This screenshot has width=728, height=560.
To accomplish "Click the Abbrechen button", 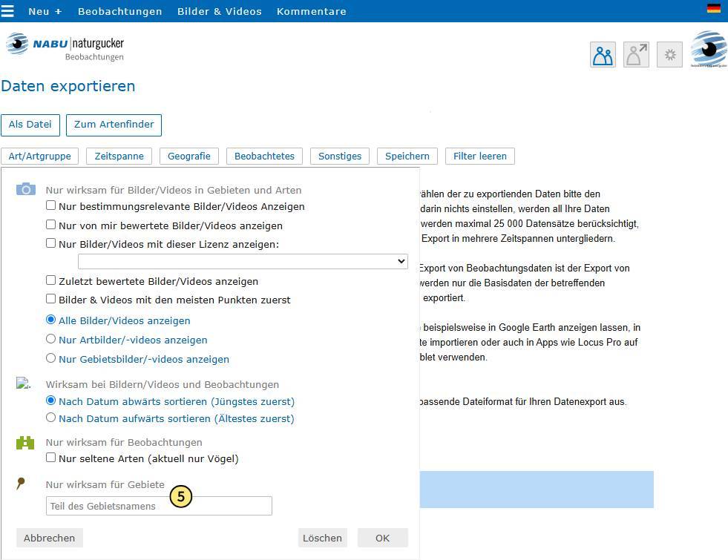I will click(49, 538).
